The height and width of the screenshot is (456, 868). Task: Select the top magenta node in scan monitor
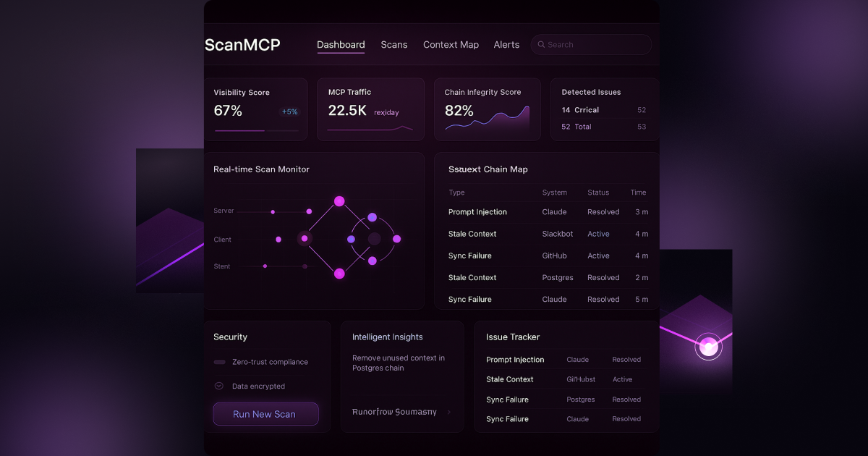(339, 201)
